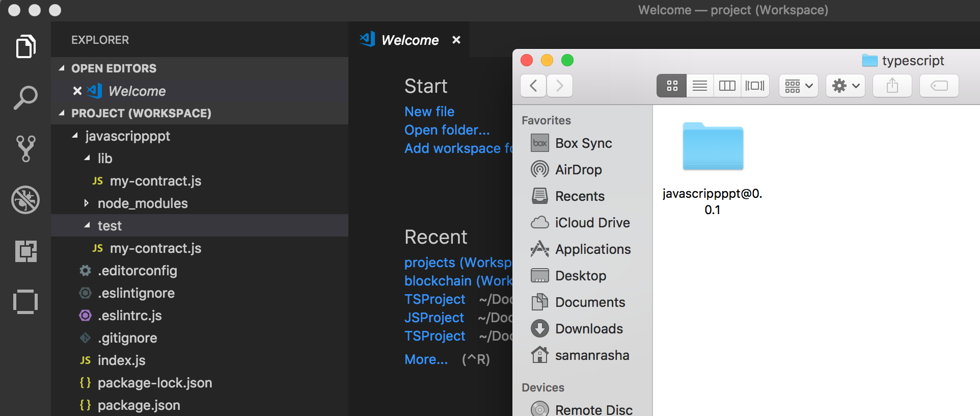980x416 pixels.
Task: Open the Debug view in the activity bar
Action: pos(25,199)
